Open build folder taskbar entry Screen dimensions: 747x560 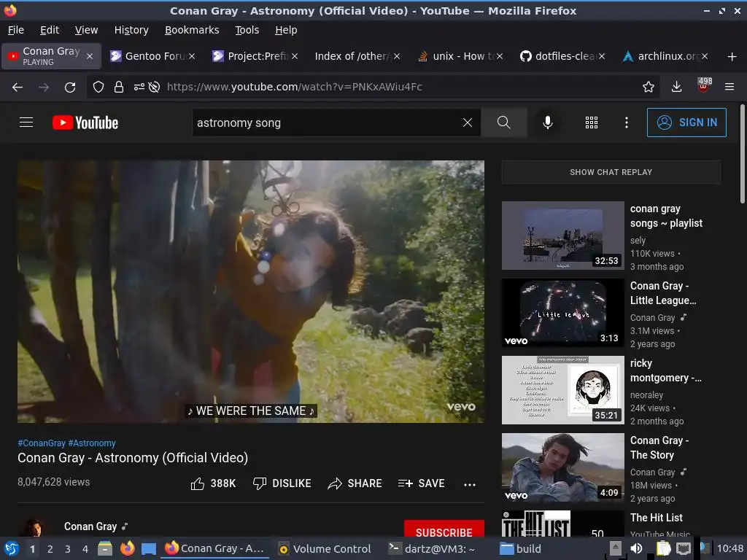coord(521,548)
